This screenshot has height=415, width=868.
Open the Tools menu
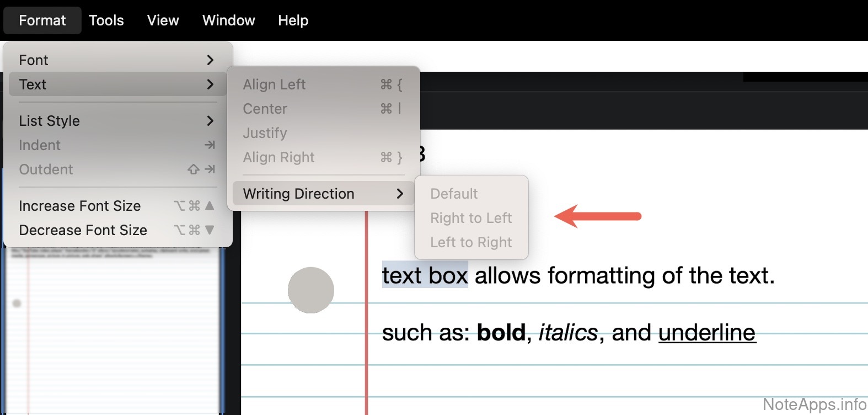tap(106, 20)
